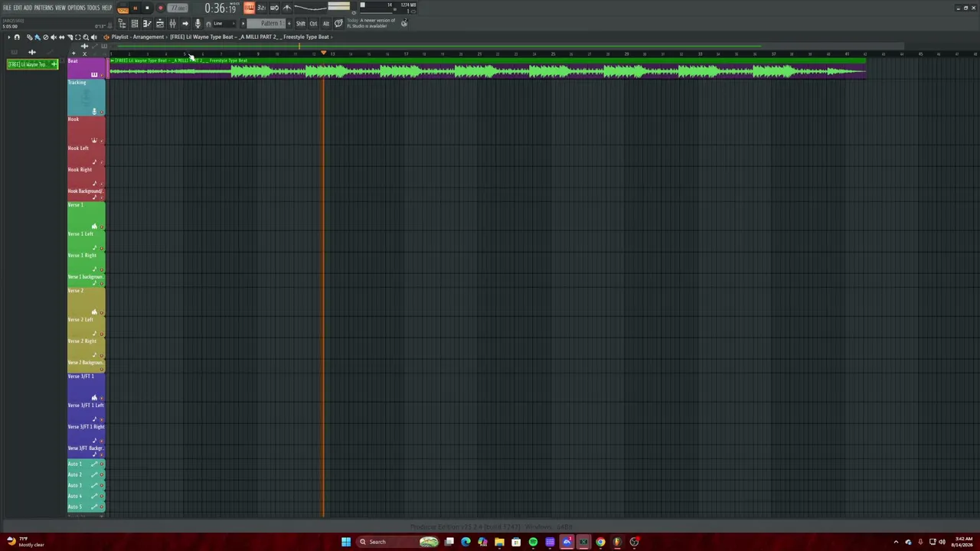This screenshot has width=980, height=551.
Task: Select the playlist Paint brush tool
Action: point(38,37)
